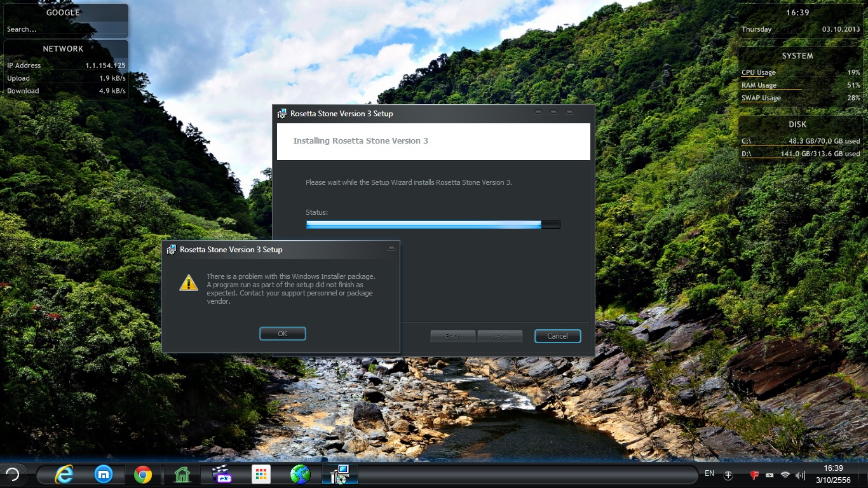Cancel the Rosetta Stone setup wizard
Viewport: 868px width, 488px height.
558,336
